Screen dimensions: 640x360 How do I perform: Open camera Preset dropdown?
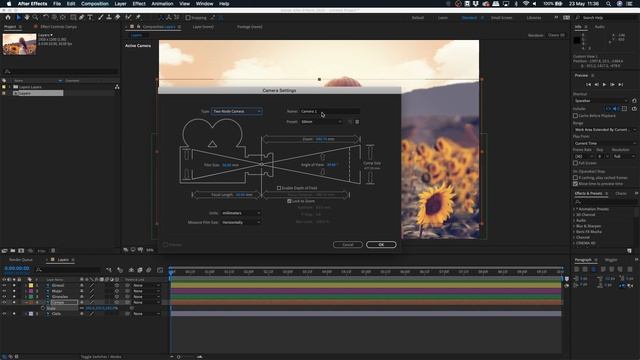321,122
